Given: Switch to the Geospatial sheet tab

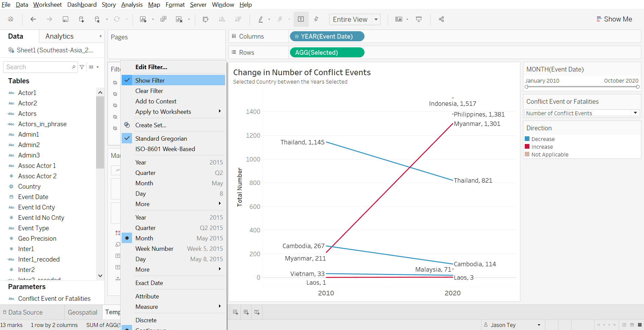Looking at the screenshot, I should point(82,312).
